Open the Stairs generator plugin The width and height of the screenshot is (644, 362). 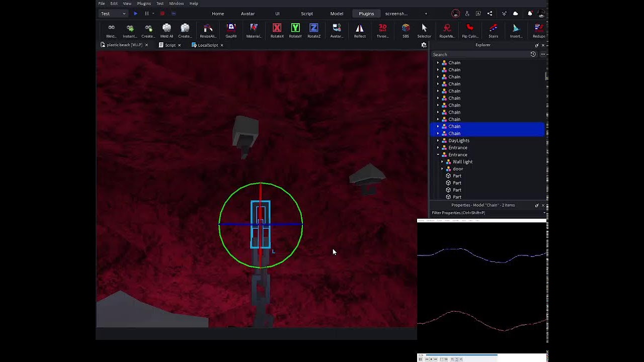point(493,31)
